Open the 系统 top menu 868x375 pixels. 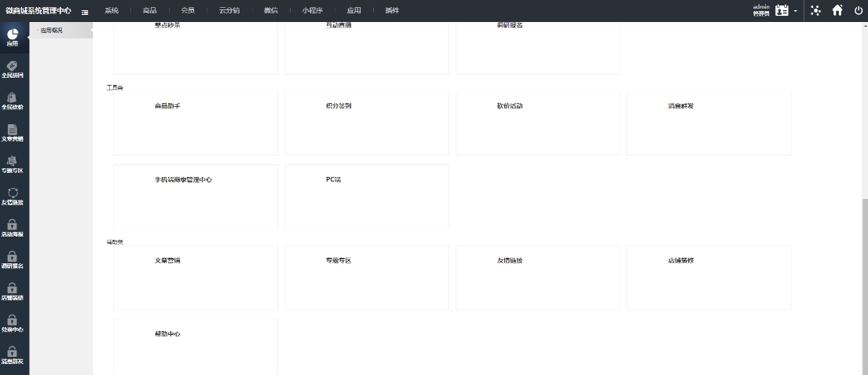tap(112, 10)
